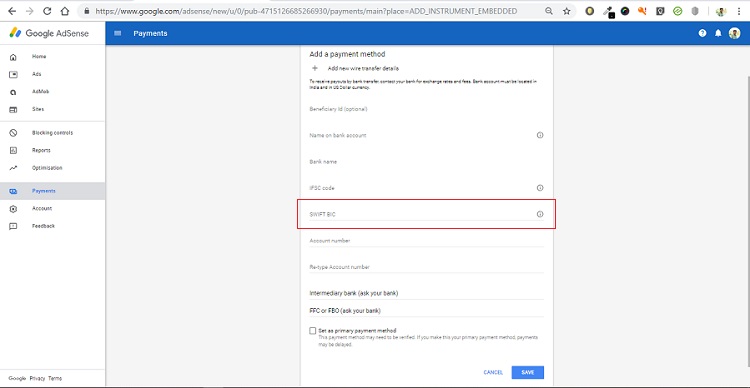This screenshot has width=750, height=388.
Task: Open the Account menu item
Action: pos(53,209)
